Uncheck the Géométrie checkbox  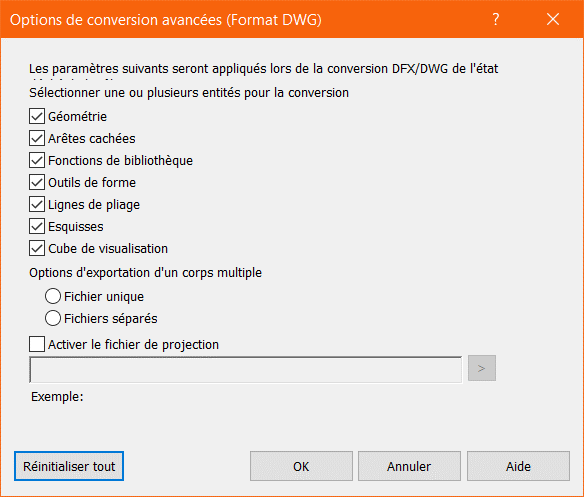tap(37, 117)
